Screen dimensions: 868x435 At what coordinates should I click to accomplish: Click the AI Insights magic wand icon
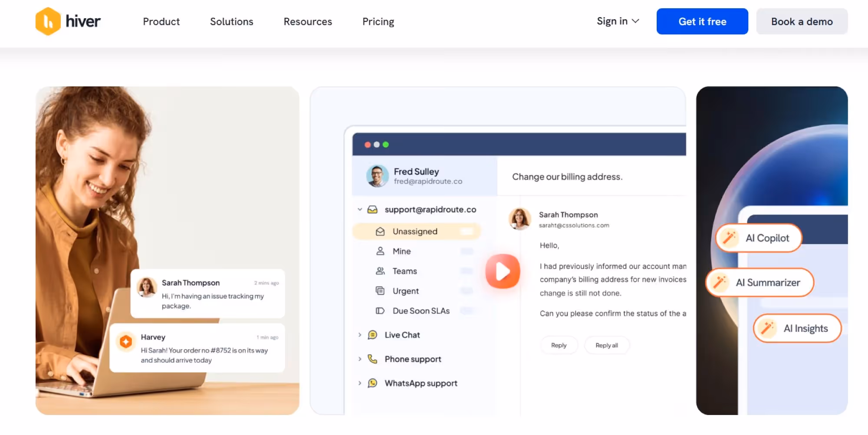(767, 328)
